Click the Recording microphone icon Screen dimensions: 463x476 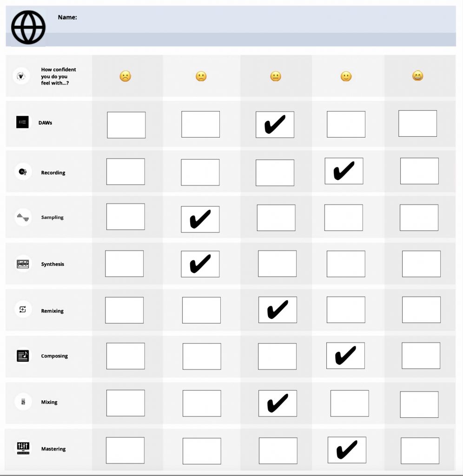point(23,172)
